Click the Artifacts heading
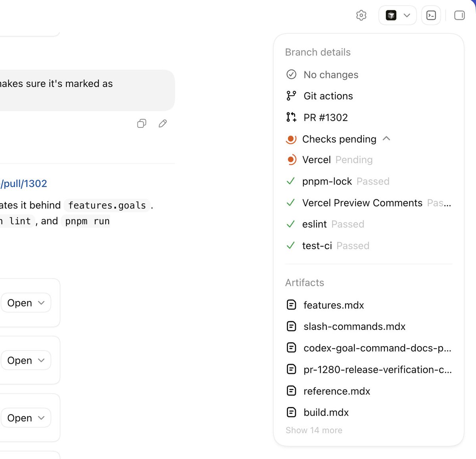This screenshot has width=476, height=459. [305, 282]
